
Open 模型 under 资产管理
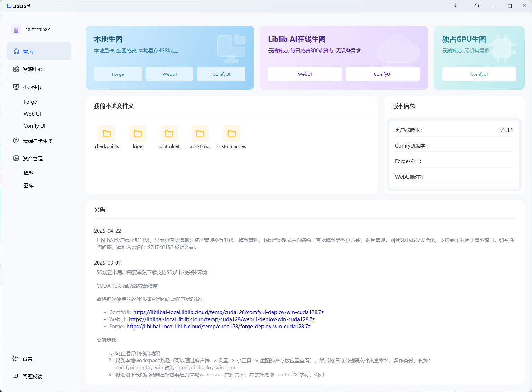tap(29, 173)
